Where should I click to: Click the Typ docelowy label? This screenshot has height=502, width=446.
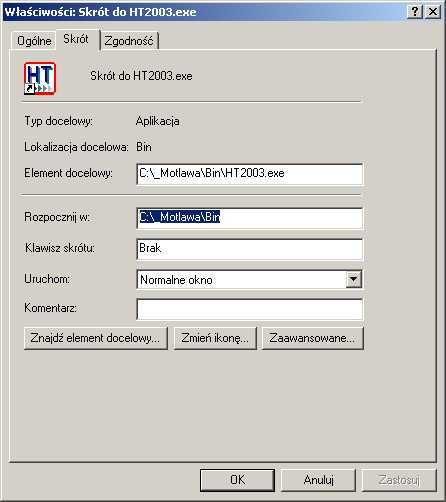pos(58,121)
